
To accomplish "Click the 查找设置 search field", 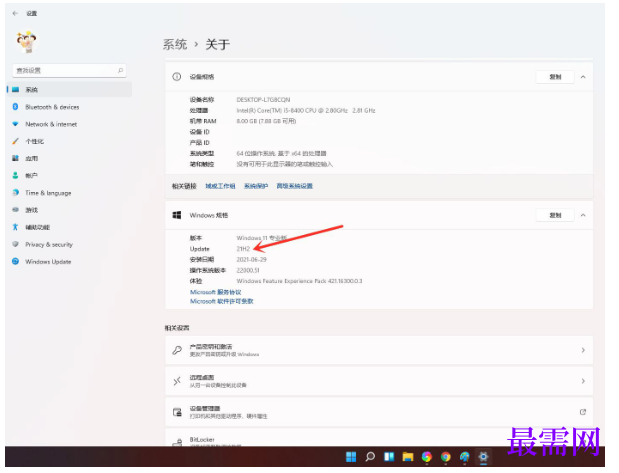I will pos(70,71).
